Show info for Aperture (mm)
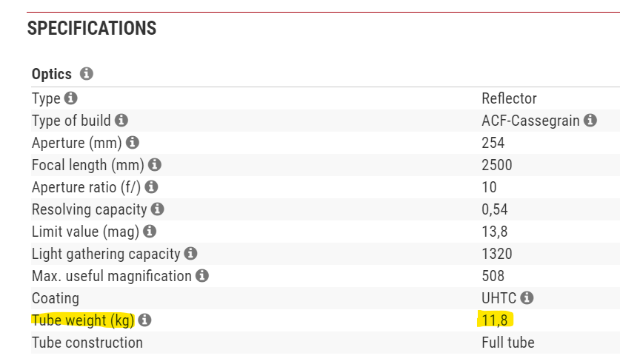 (133, 143)
